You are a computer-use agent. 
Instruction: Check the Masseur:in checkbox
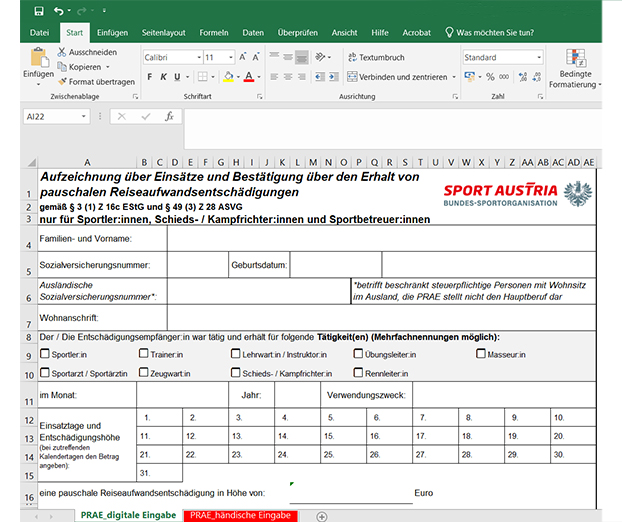(x=481, y=353)
